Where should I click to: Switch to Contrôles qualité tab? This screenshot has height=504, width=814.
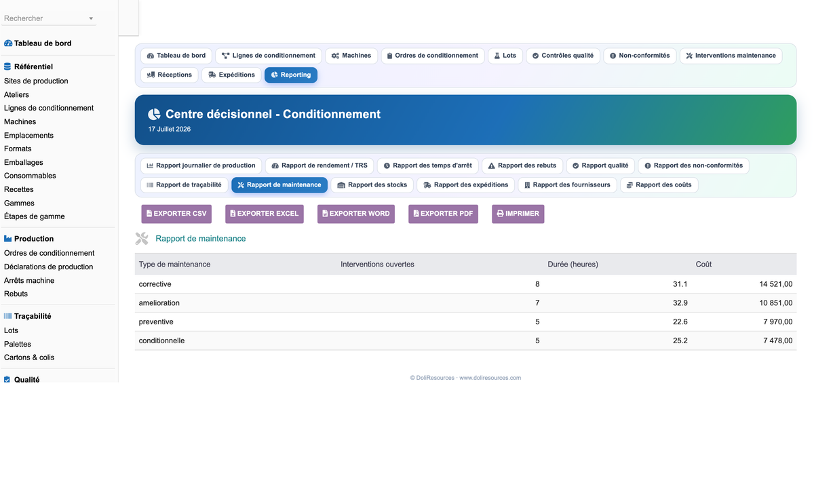563,56
